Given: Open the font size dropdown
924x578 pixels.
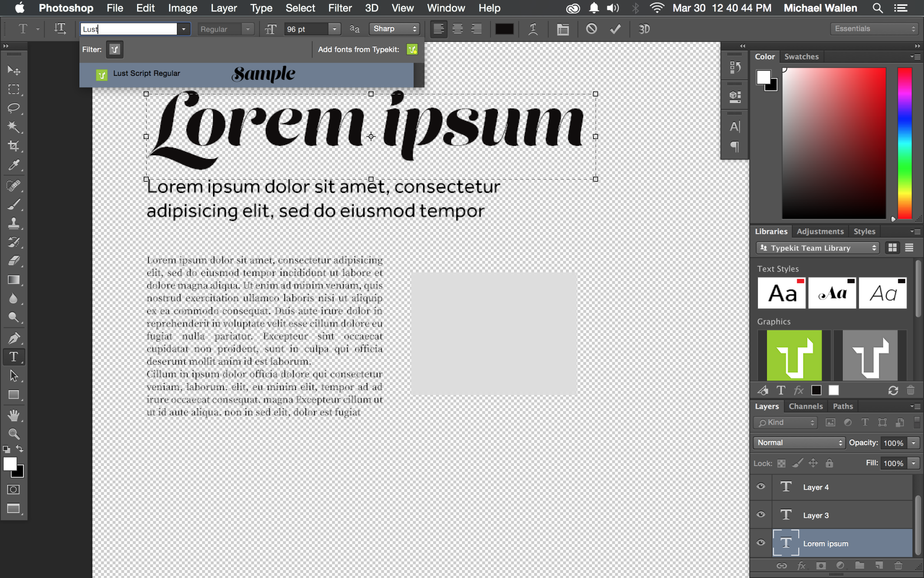Looking at the screenshot, I should pyautogui.click(x=334, y=29).
